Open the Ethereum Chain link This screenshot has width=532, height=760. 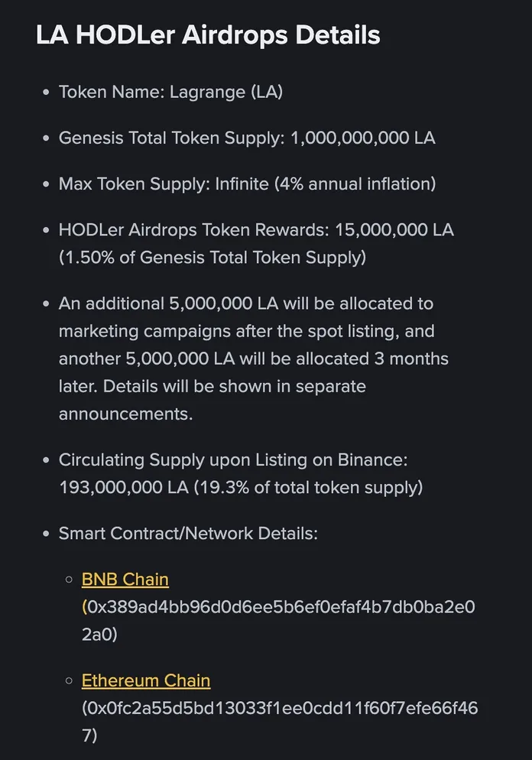(x=146, y=680)
